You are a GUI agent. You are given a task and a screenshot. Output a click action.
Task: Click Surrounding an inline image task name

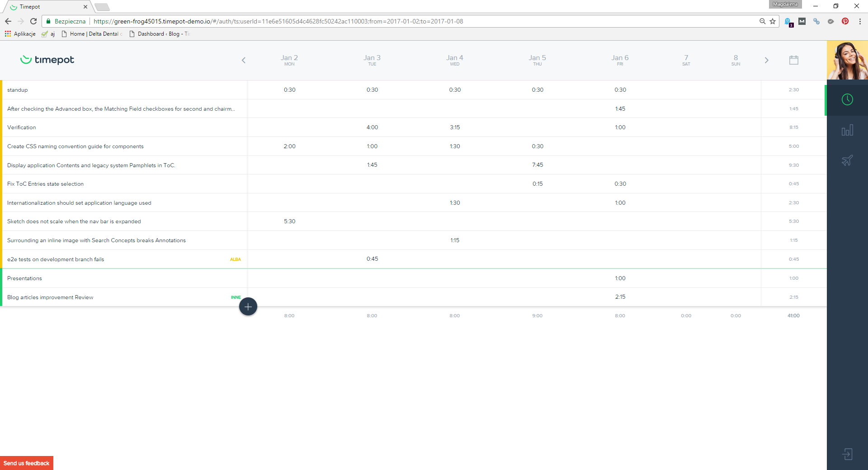[x=96, y=240]
